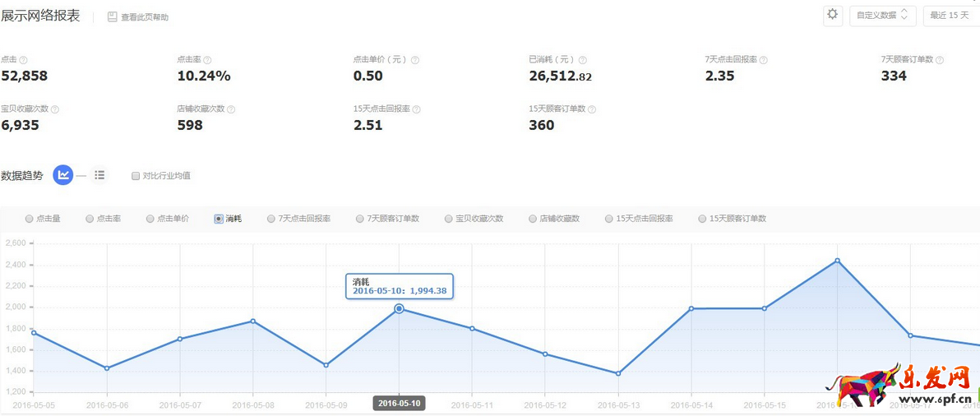Enable the 对比行业均值 checkbox
The width and height of the screenshot is (980, 416).
pos(136,176)
